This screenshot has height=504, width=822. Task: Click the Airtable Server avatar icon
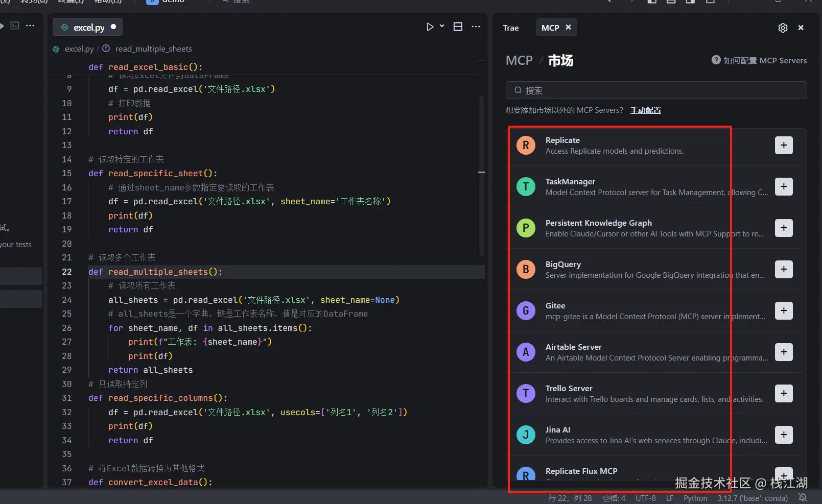(526, 352)
